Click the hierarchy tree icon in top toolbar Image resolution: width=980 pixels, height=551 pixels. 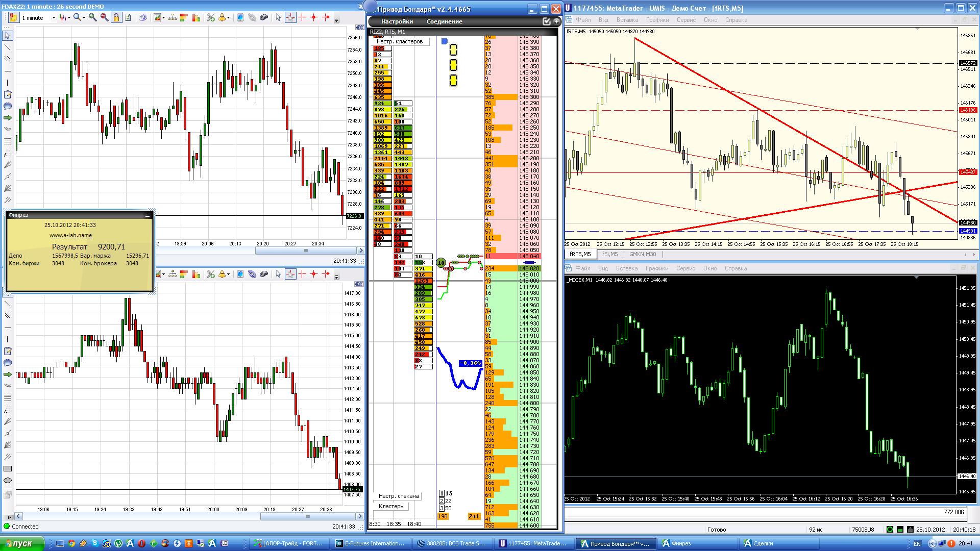tap(173, 17)
